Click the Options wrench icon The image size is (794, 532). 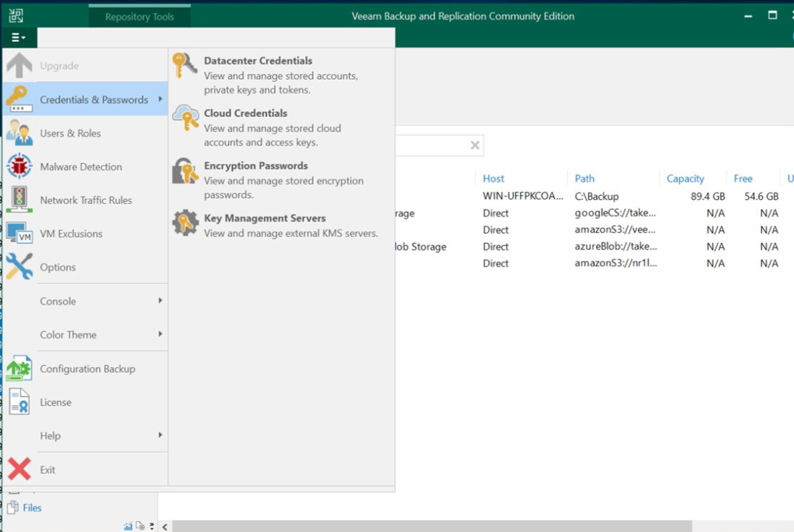[x=20, y=267]
